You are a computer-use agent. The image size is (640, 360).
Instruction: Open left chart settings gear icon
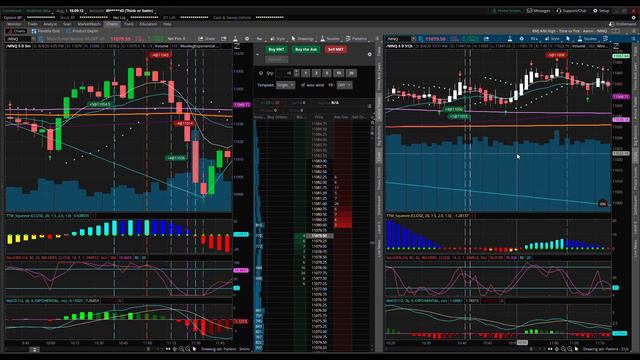tap(247, 39)
